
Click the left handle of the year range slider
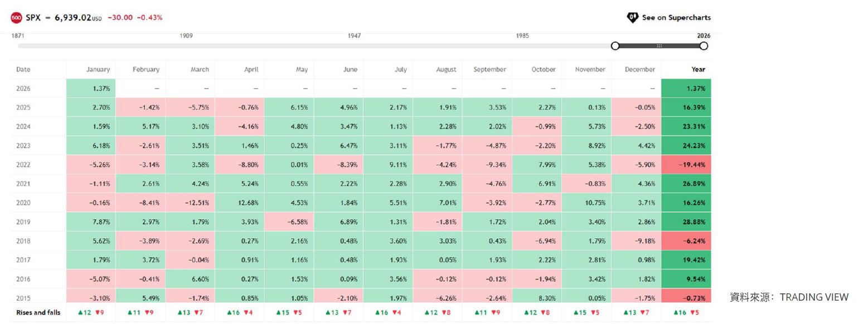tap(615, 46)
